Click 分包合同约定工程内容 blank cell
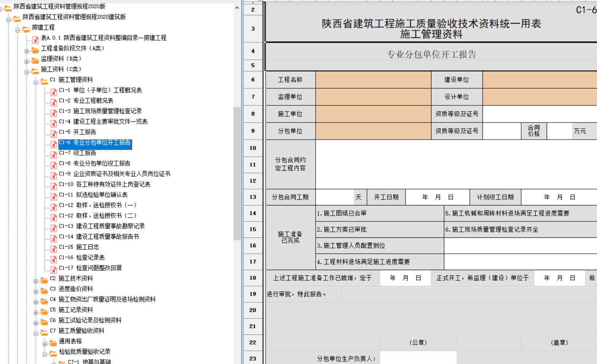The image size is (597, 364). 456,164
